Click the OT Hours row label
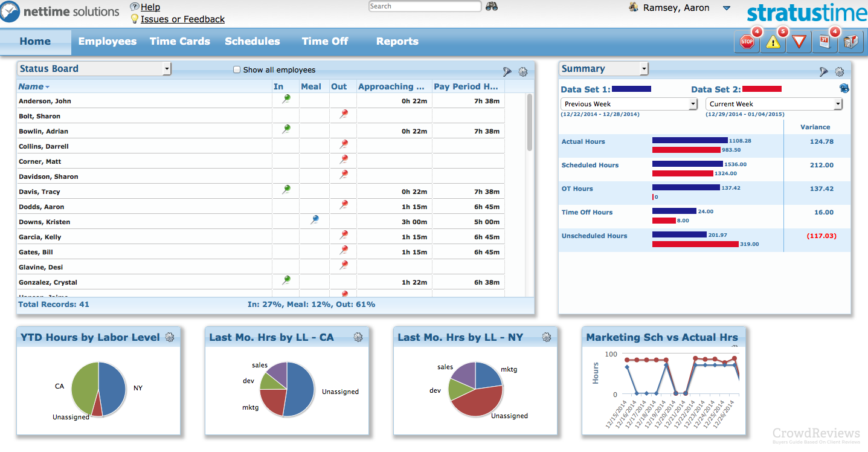 click(577, 189)
